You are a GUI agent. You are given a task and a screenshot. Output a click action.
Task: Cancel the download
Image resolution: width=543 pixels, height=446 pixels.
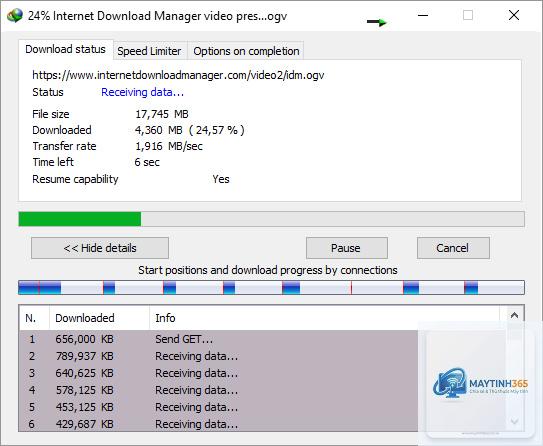coord(453,248)
